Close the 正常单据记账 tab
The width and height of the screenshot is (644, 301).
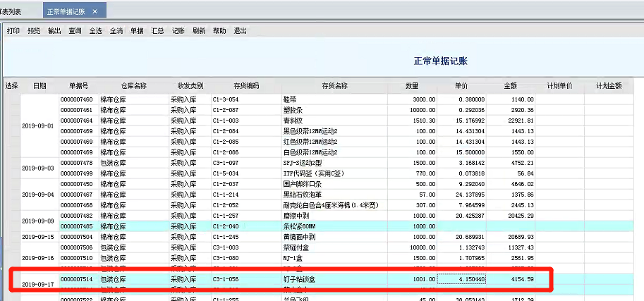(95, 11)
